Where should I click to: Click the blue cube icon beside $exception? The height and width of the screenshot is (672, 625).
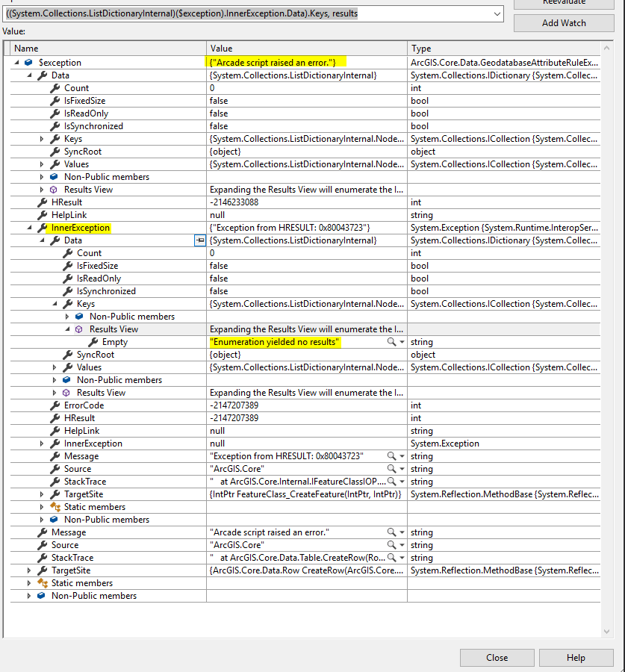tap(28, 63)
